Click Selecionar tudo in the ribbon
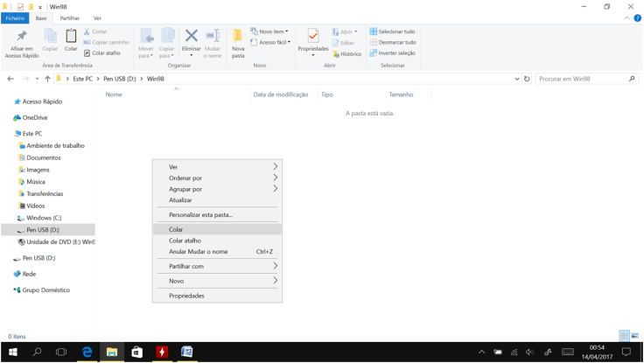The height and width of the screenshot is (363, 644). (x=392, y=31)
